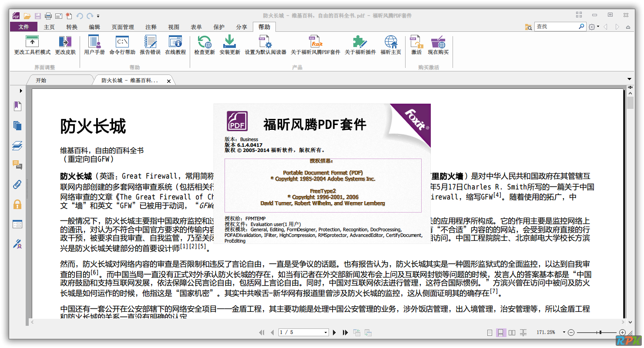This screenshot has height=348, width=644.
Task: Click the zoom out minus button
Action: coord(571,332)
